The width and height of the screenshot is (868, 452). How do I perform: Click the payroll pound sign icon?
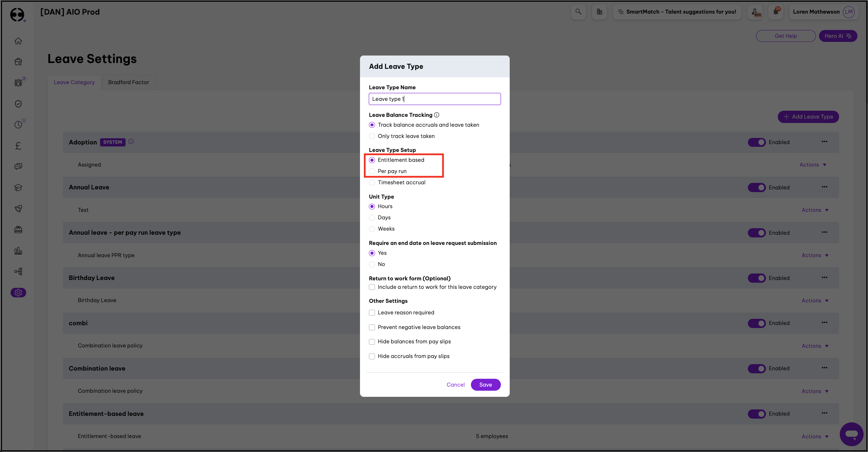click(18, 146)
